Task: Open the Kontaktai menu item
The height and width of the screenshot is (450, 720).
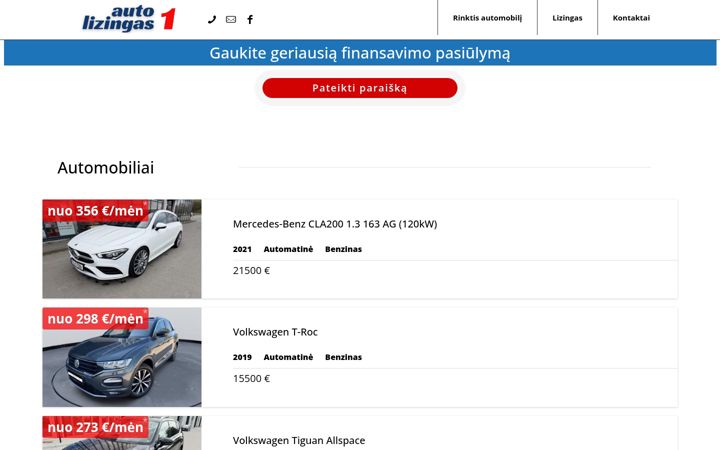Action: (x=631, y=18)
